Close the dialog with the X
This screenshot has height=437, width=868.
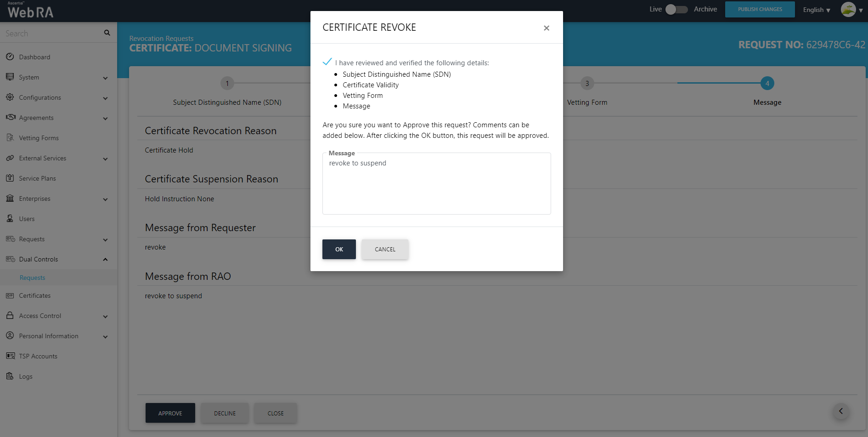coord(546,28)
